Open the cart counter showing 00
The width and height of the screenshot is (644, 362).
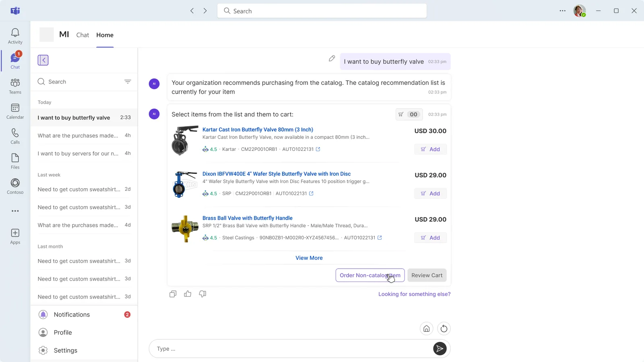tap(409, 115)
